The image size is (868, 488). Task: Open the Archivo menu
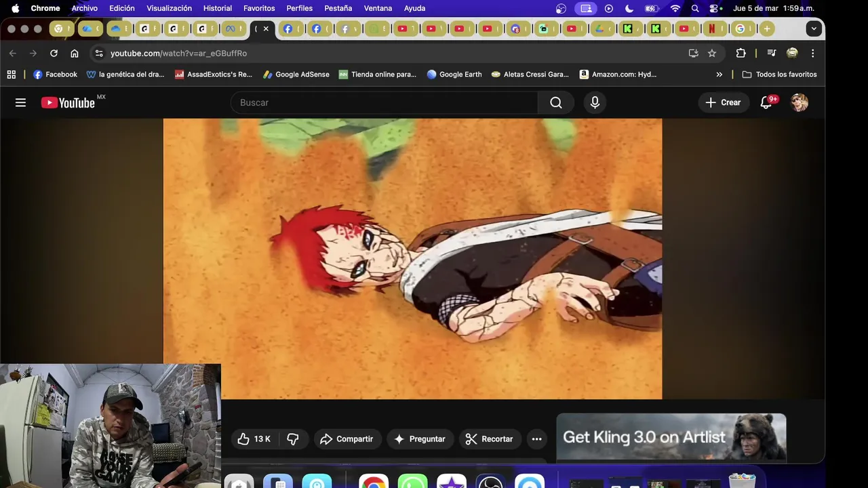click(x=85, y=8)
